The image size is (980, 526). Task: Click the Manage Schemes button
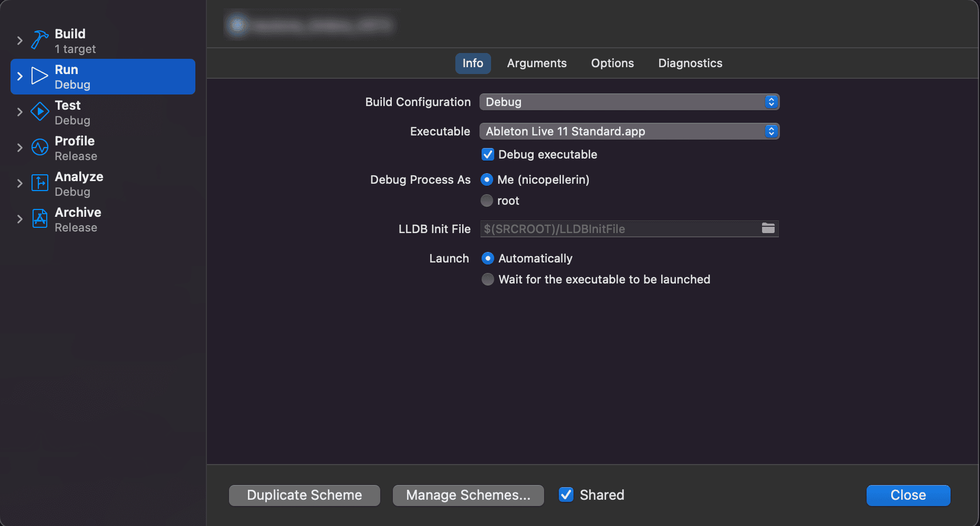[468, 495]
